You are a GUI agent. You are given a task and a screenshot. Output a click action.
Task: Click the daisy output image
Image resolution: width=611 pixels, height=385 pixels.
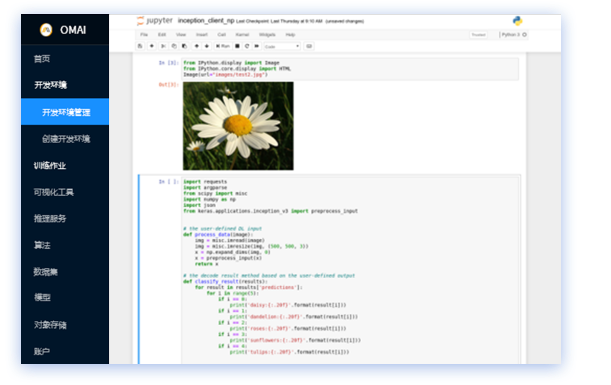click(238, 126)
